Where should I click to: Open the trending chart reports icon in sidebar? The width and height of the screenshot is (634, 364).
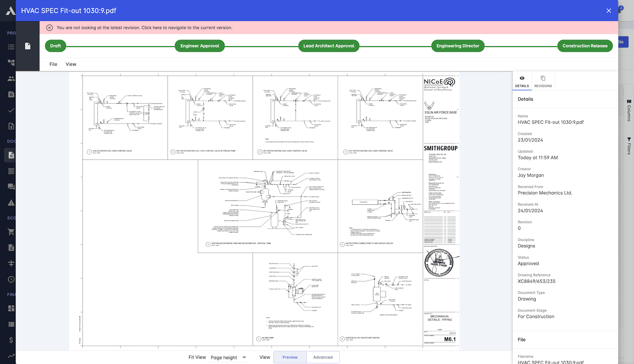coord(11,356)
